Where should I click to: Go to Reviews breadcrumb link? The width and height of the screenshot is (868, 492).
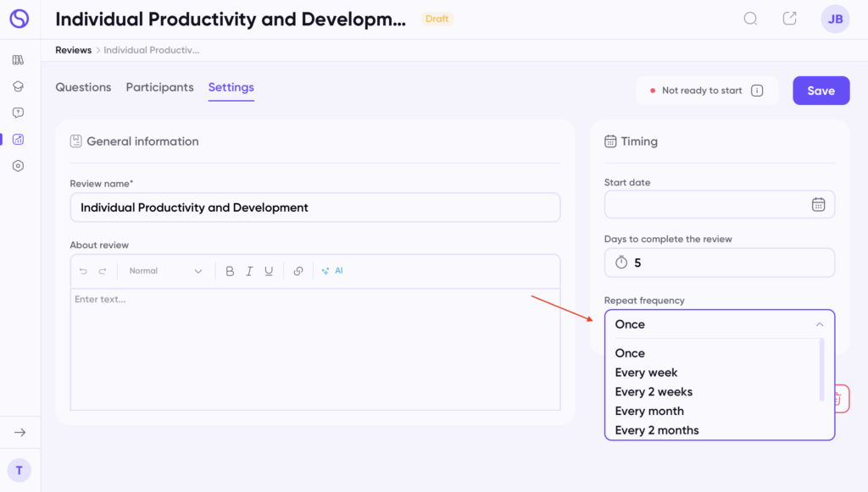tap(73, 50)
